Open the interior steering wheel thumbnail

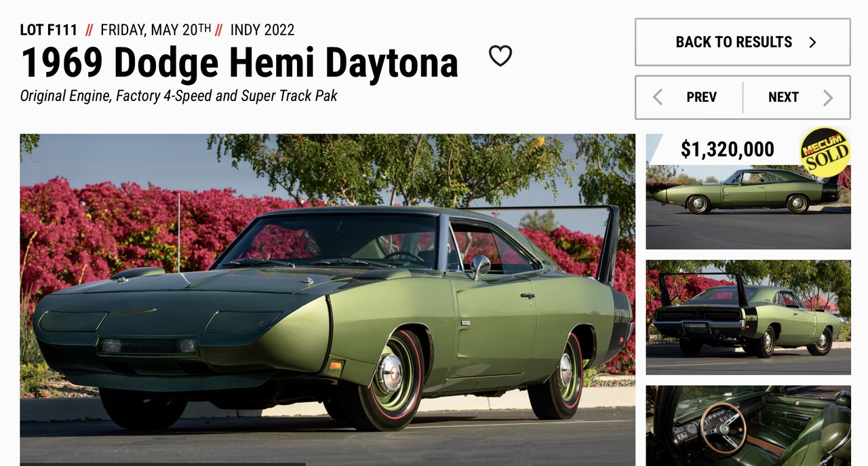click(x=748, y=426)
